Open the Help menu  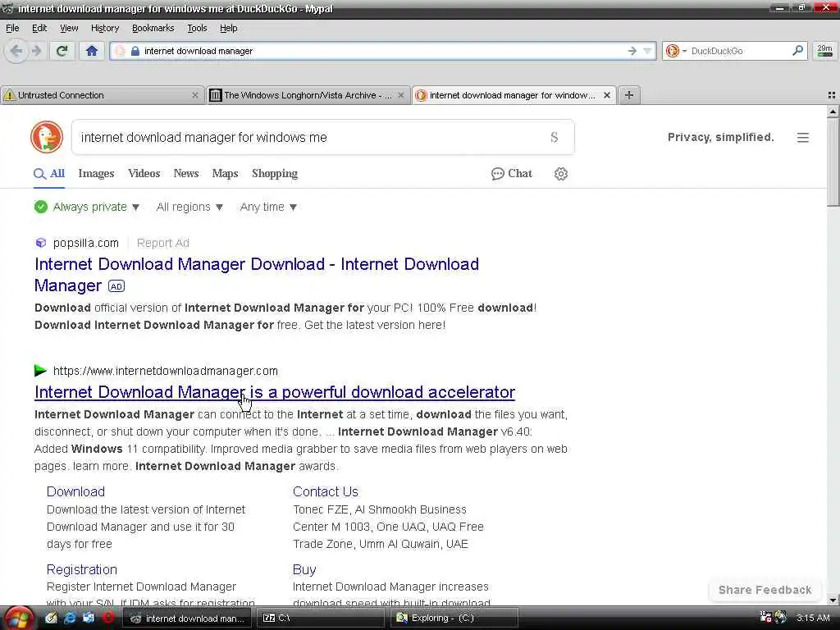228,28
